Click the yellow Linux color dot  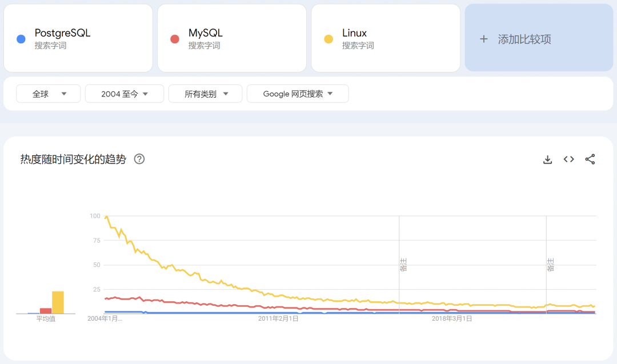pos(328,39)
